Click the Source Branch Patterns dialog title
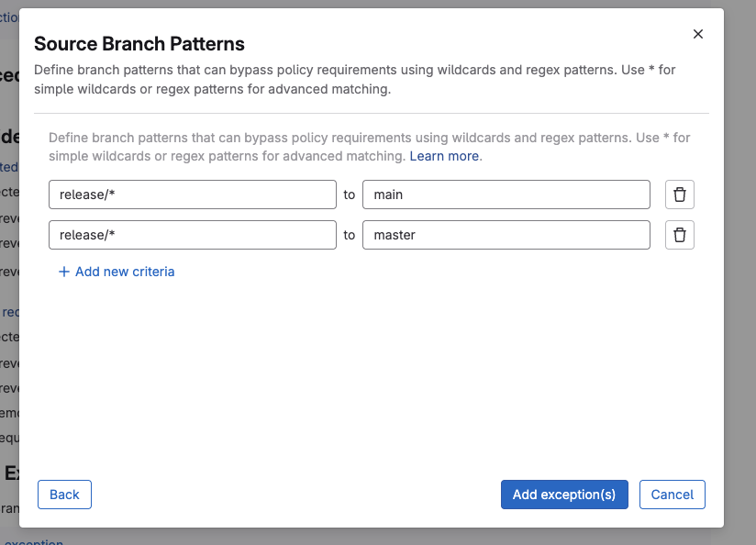The width and height of the screenshot is (756, 545). pos(139,44)
